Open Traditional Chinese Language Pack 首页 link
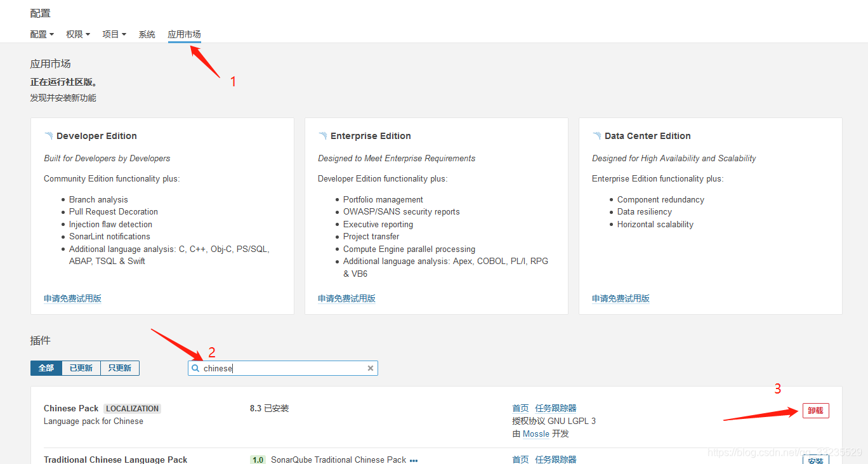Image resolution: width=868 pixels, height=464 pixels. [x=520, y=460]
